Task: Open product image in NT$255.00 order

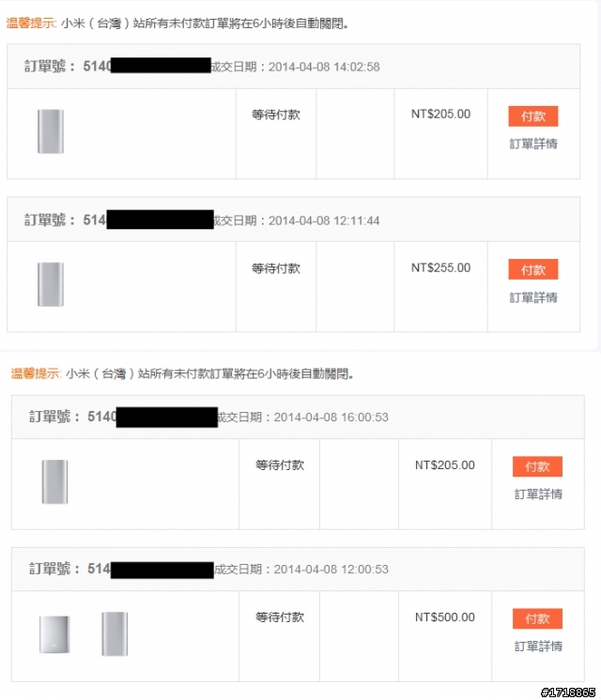Action: (51, 283)
